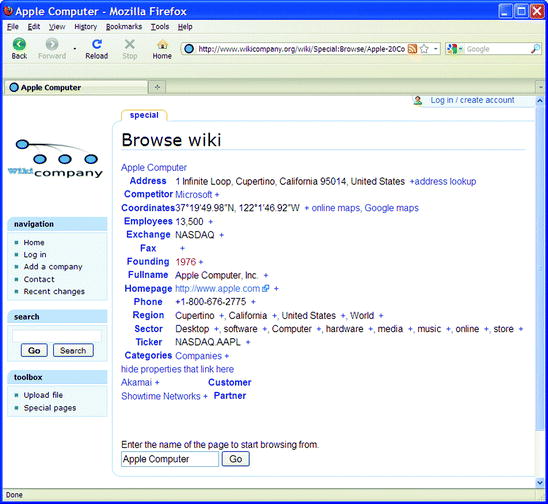
Task: Click the user icon beside Log in
Action: click(x=417, y=100)
